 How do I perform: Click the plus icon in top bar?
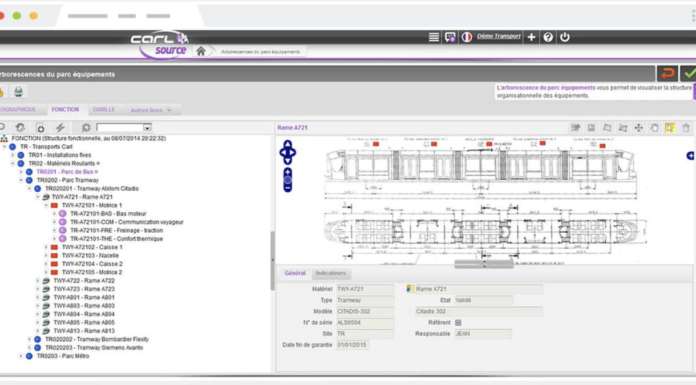coord(531,37)
